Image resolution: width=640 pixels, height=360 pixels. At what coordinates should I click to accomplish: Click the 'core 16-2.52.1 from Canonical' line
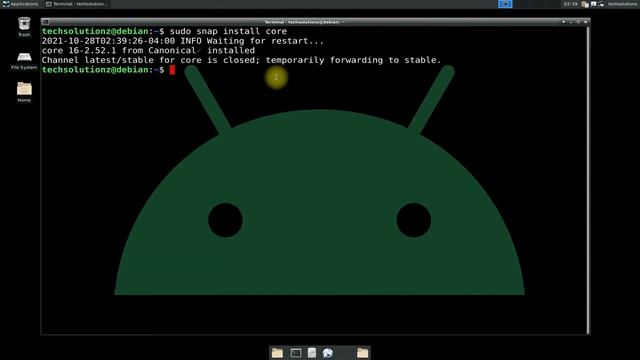tap(148, 51)
